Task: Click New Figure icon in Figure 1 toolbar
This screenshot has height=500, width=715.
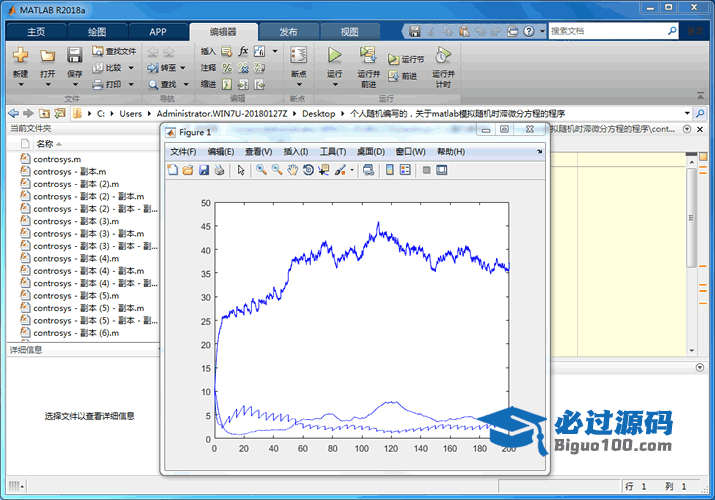Action: (x=172, y=170)
